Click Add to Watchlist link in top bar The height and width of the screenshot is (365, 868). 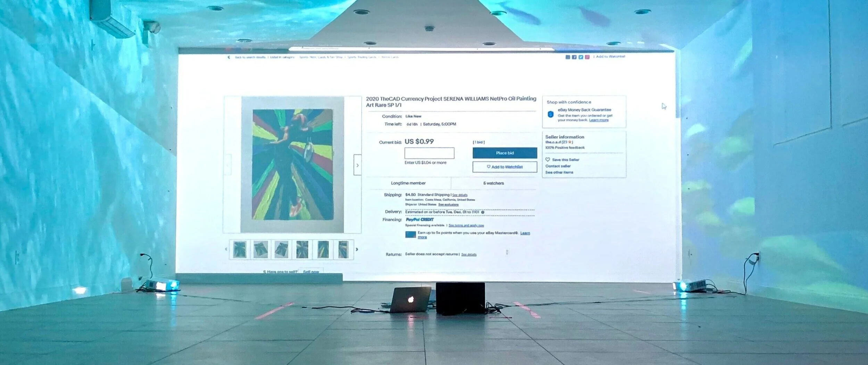point(610,57)
